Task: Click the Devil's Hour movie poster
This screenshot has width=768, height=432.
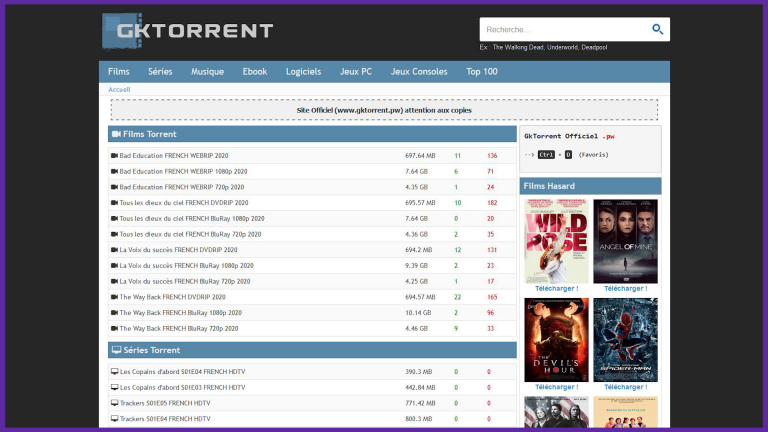Action: pyautogui.click(x=556, y=340)
